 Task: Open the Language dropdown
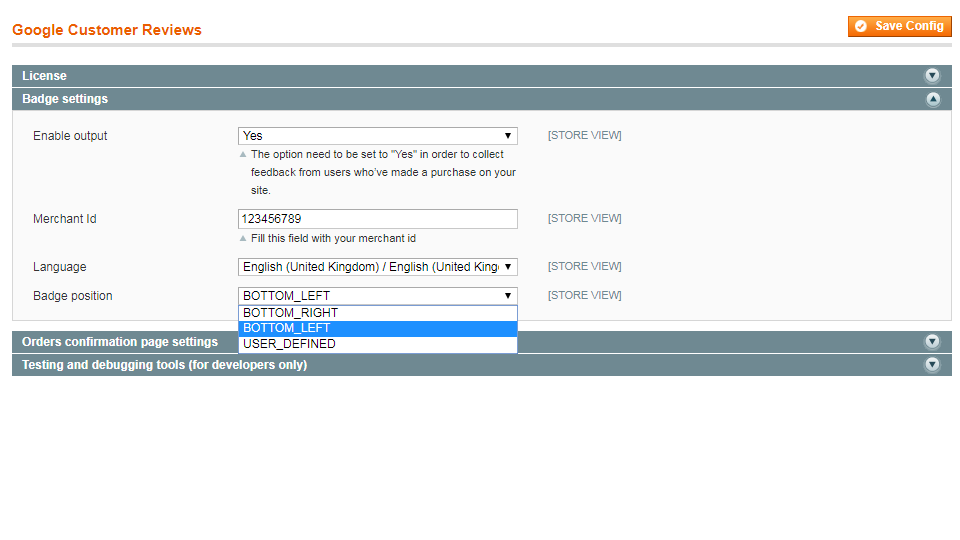tap(378, 267)
